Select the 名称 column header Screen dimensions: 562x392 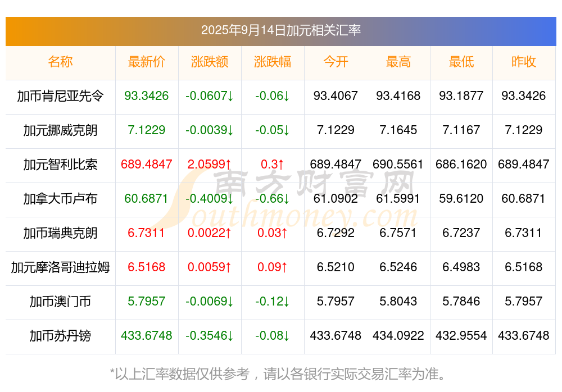[x=60, y=62]
